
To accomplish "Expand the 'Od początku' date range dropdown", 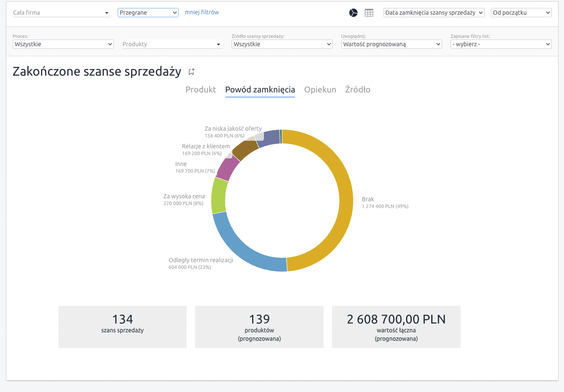I will pos(521,13).
